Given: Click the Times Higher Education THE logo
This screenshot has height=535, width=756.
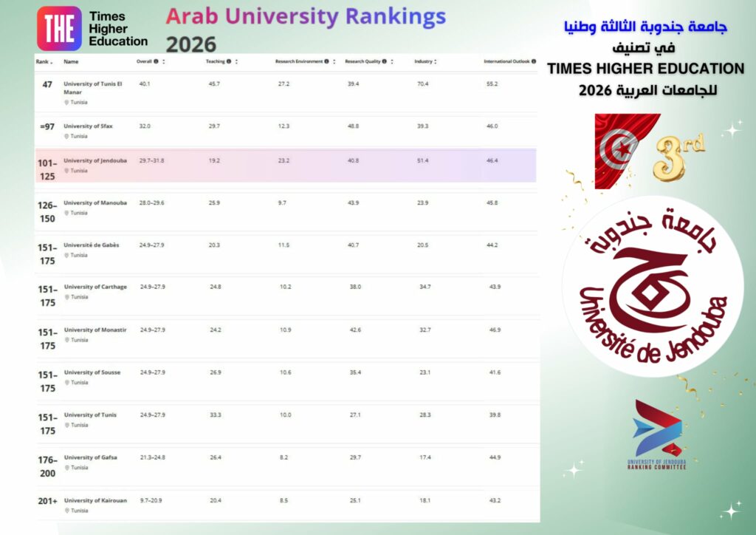Looking at the screenshot, I should pos(59,29).
